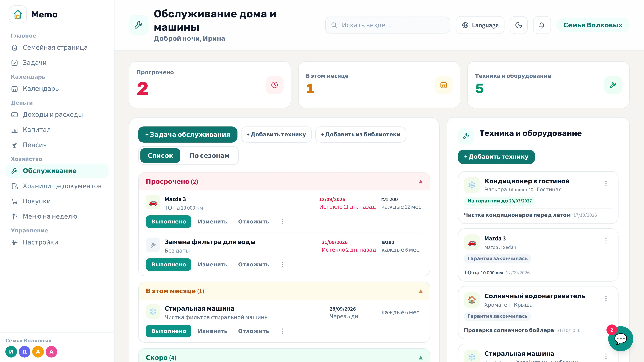Viewport: 644px width, 362px height.
Task: Collapse the В этом месяце (1) section
Action: click(x=421, y=291)
